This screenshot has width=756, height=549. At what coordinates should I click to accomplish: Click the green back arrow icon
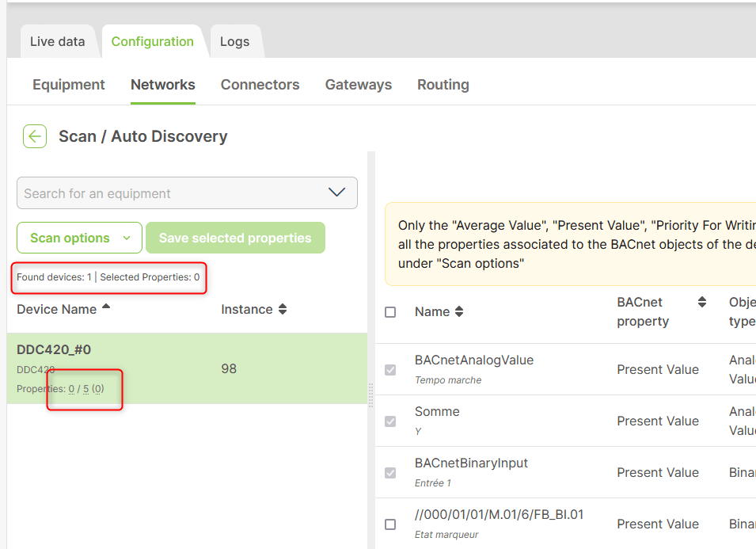(x=34, y=136)
